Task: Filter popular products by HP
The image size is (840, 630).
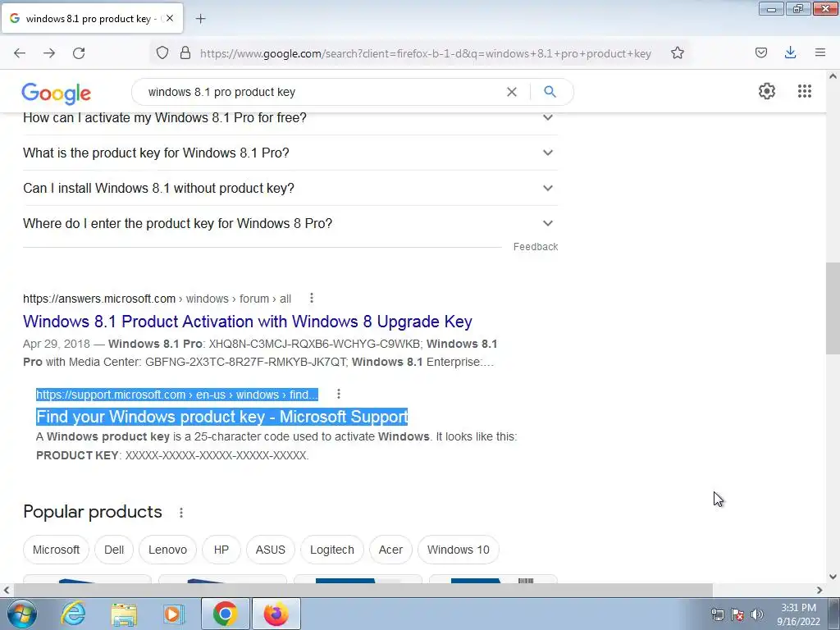Action: coord(221,550)
